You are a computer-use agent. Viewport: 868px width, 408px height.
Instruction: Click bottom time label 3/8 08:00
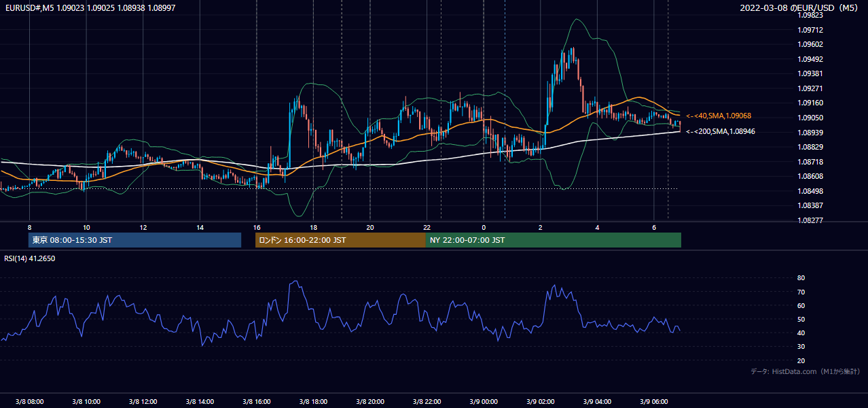29,402
